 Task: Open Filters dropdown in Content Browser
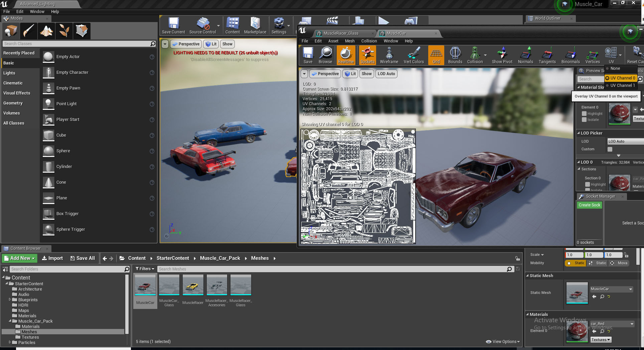pos(145,269)
